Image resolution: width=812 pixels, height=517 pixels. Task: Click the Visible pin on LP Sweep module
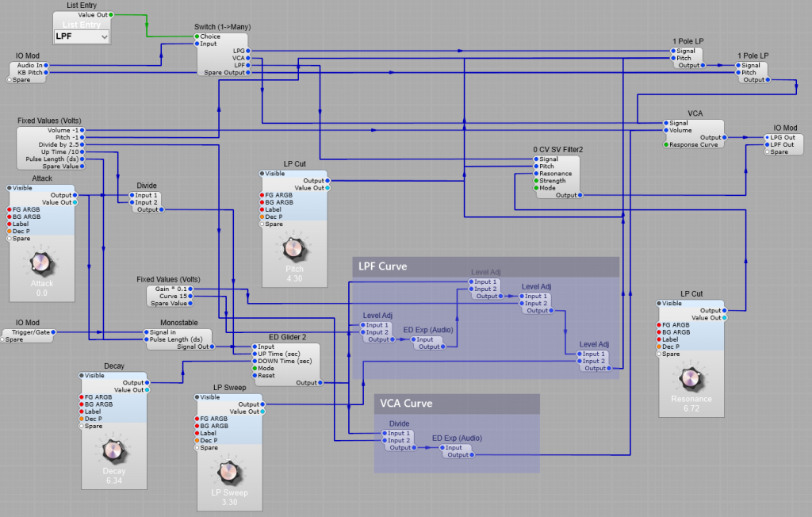197,397
